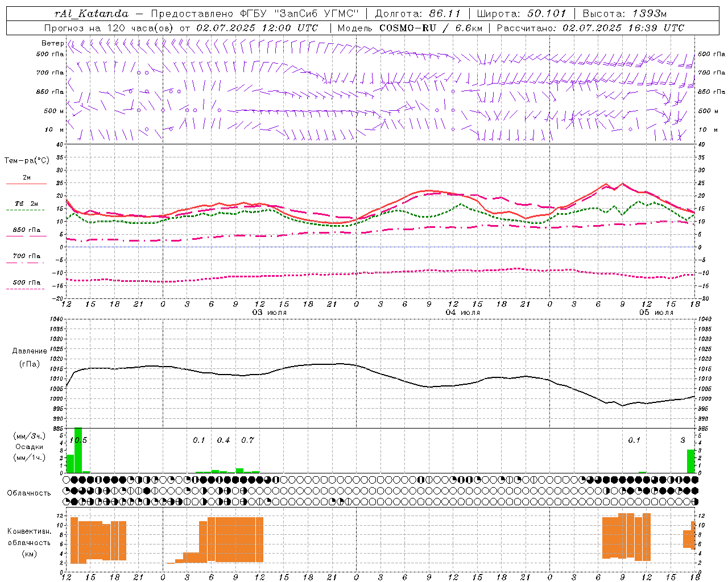Click the 'Прогноз на 120 часа(ов)' text

coord(109,28)
